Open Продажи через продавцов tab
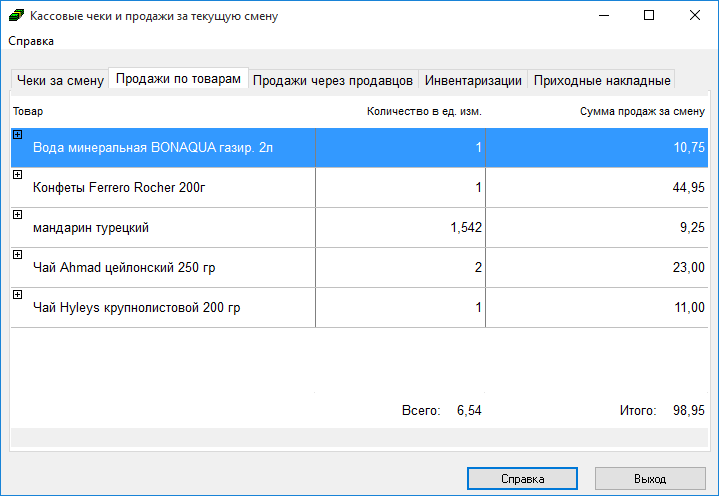 [333, 80]
